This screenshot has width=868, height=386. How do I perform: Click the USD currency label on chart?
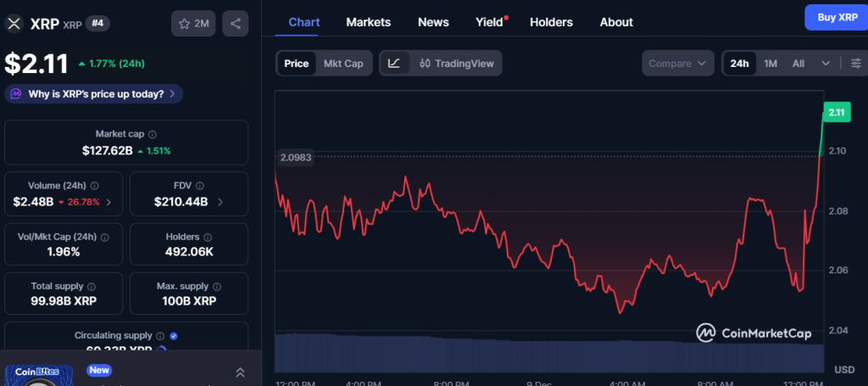coord(845,369)
